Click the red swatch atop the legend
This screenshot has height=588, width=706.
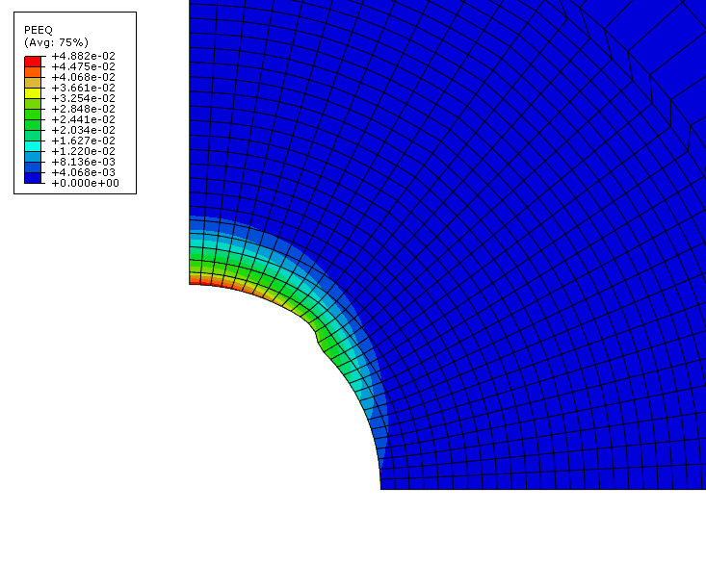[33, 59]
